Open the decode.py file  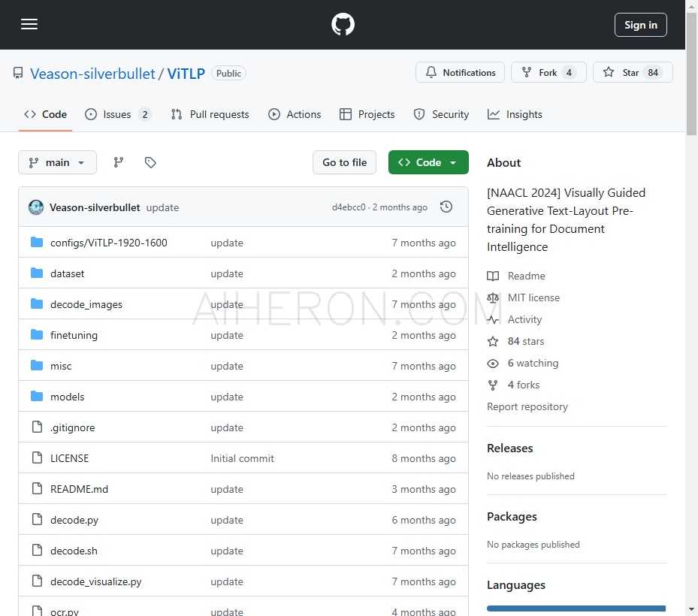coord(74,520)
